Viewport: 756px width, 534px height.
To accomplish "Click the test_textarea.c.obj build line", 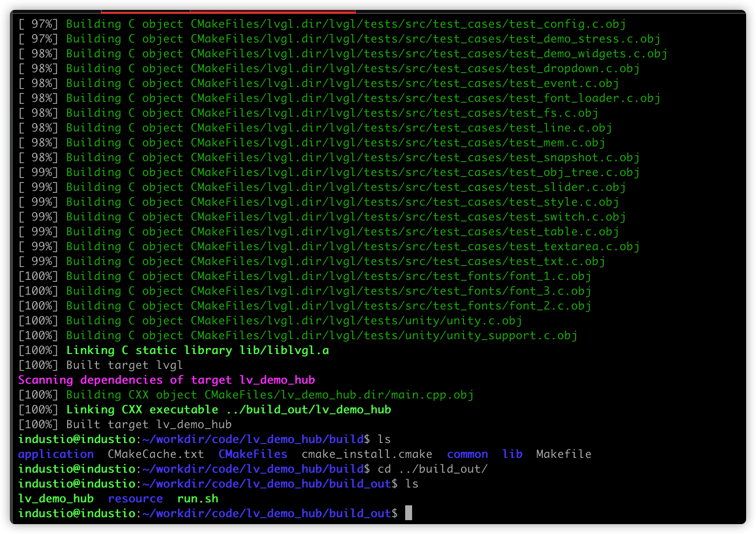I will coord(329,246).
